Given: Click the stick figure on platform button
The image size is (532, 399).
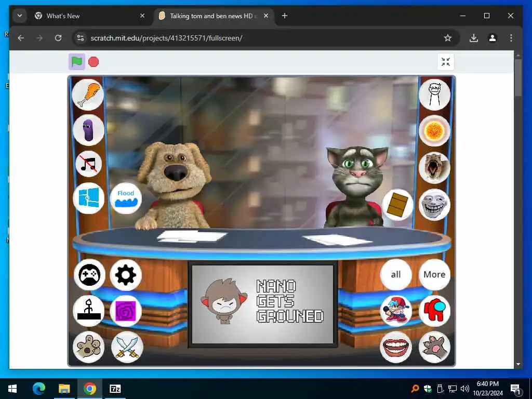Looking at the screenshot, I should tap(89, 311).
